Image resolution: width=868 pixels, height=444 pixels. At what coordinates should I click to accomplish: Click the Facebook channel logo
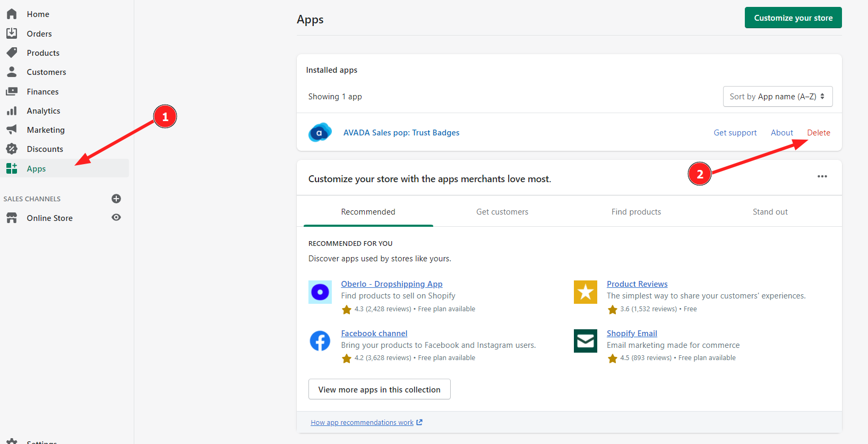point(320,341)
